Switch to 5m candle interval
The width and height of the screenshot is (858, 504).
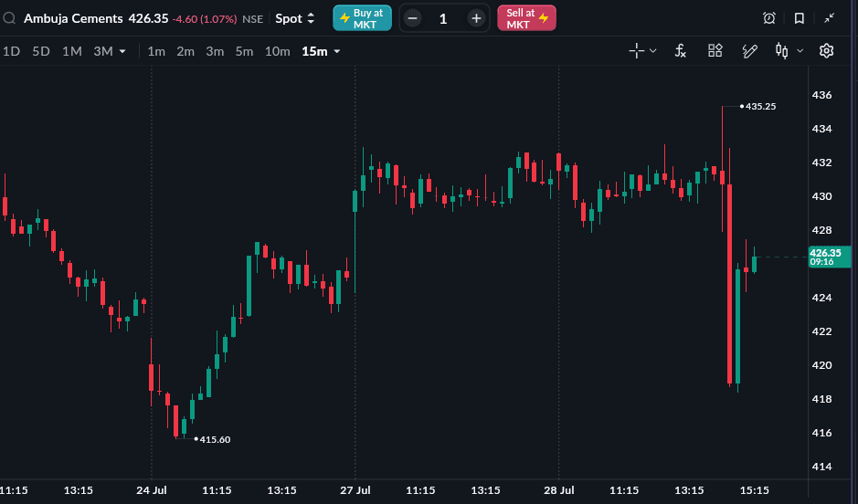point(244,51)
